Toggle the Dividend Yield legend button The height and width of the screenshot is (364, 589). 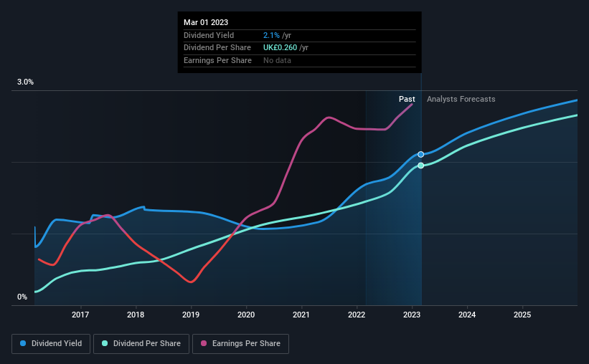click(51, 344)
